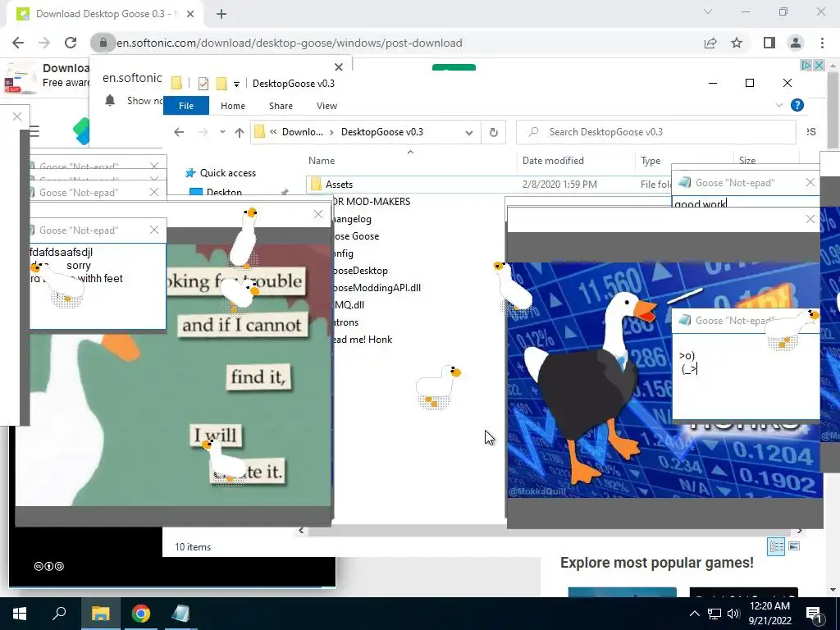
Task: Open File Explorer from taskbar
Action: pyautogui.click(x=100, y=614)
